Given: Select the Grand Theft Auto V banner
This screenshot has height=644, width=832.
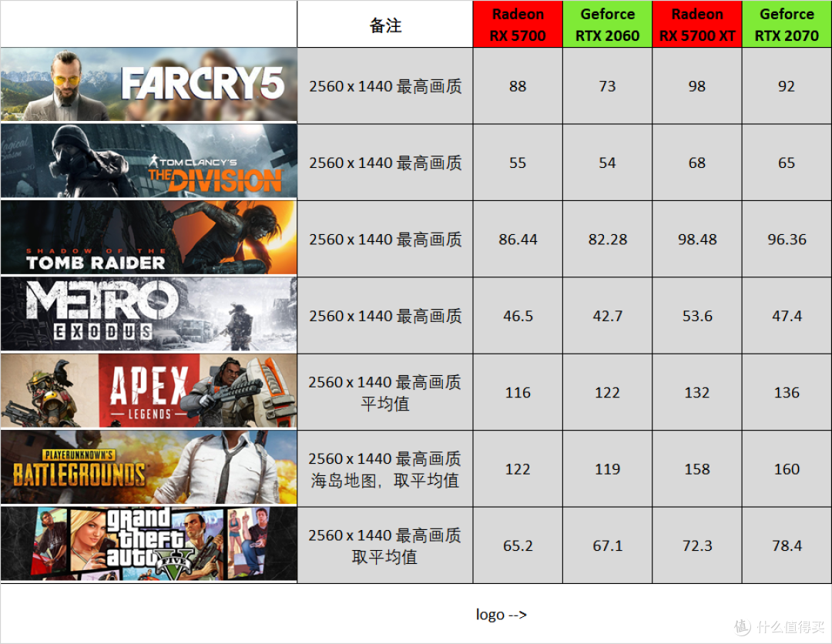Looking at the screenshot, I should tap(149, 545).
